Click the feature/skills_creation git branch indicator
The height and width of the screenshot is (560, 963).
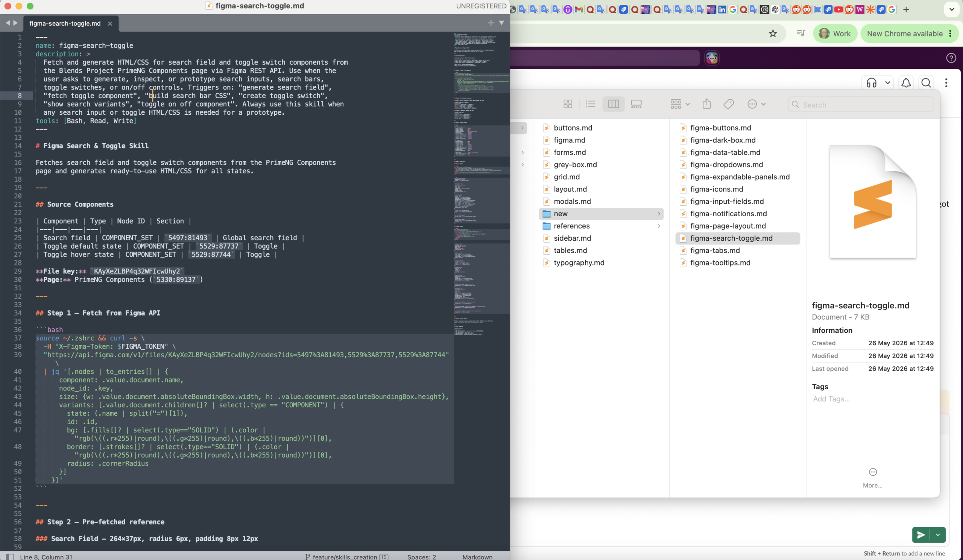click(x=347, y=557)
